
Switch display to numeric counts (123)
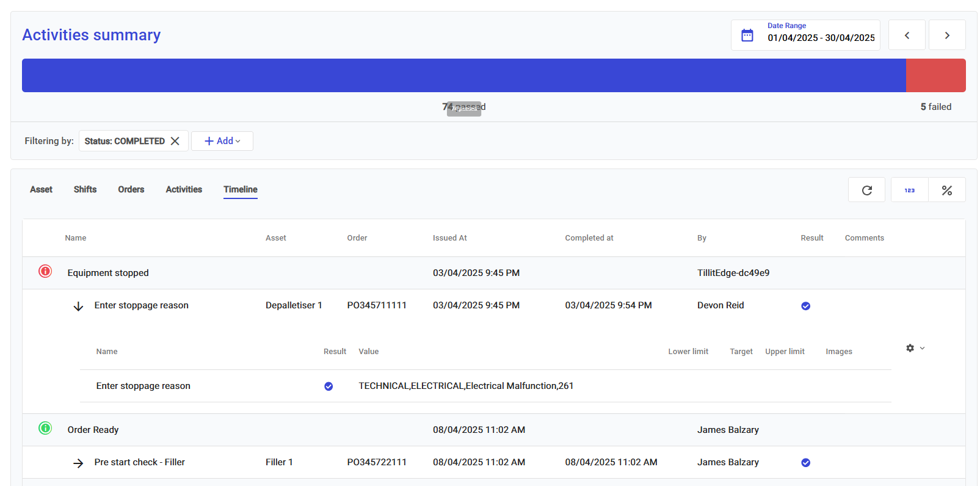point(909,190)
